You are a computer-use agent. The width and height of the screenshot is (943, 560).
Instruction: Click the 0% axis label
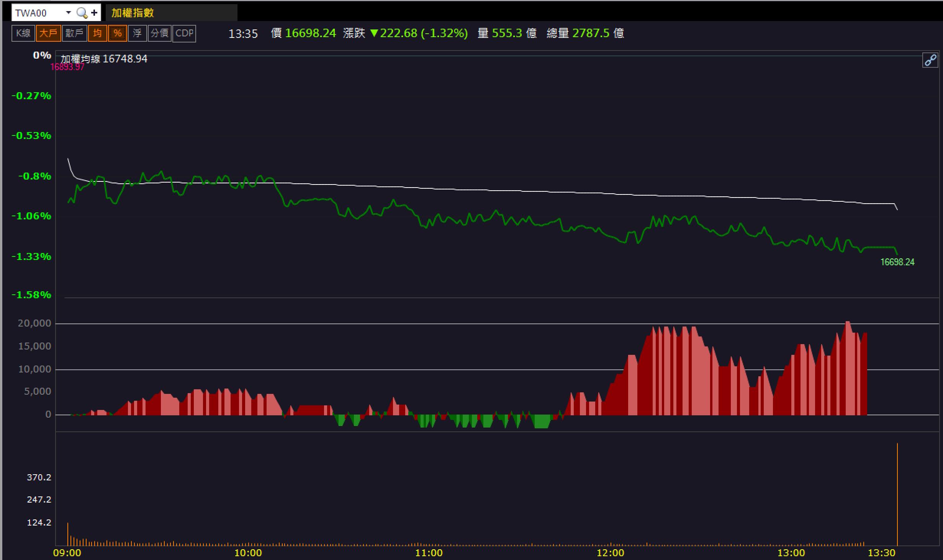click(x=42, y=55)
